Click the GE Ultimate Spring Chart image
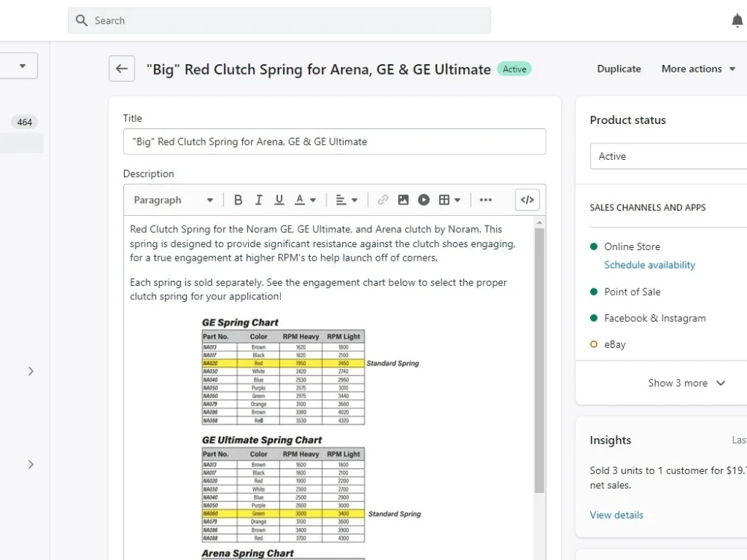The image size is (747, 560). click(x=311, y=488)
